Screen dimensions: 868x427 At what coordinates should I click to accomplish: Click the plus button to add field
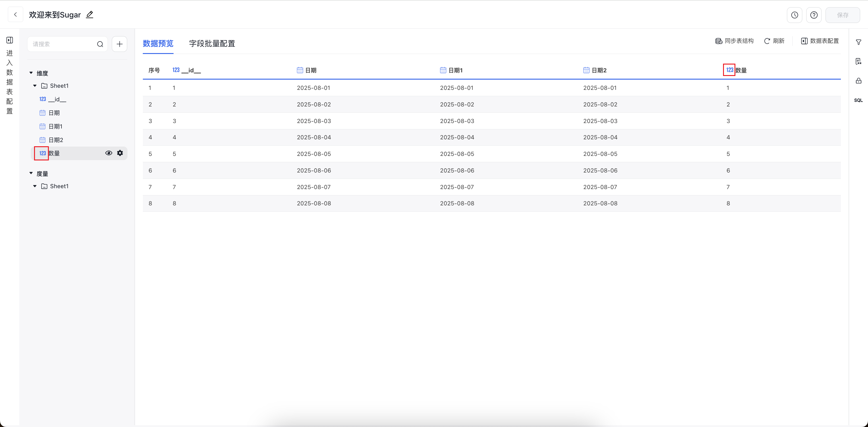tap(119, 44)
